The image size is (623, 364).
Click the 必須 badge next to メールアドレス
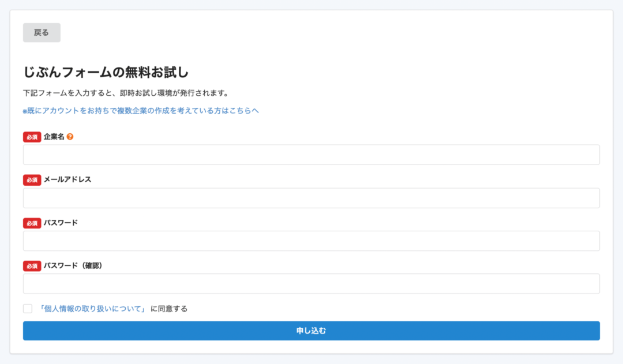(x=32, y=180)
